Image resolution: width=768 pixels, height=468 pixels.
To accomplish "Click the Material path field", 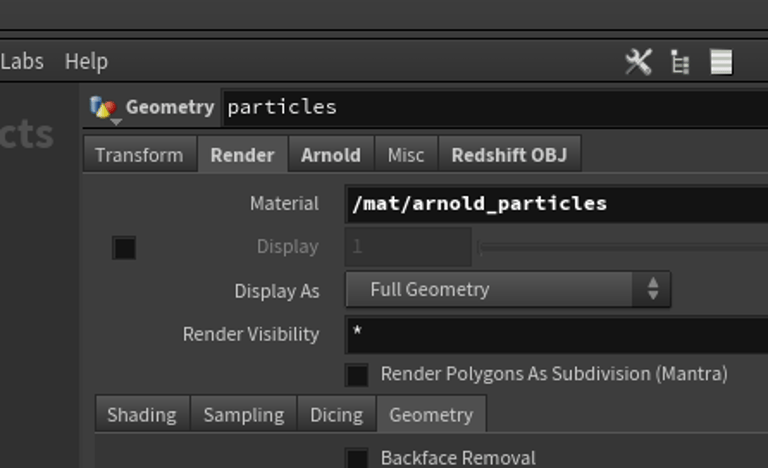I will click(556, 204).
